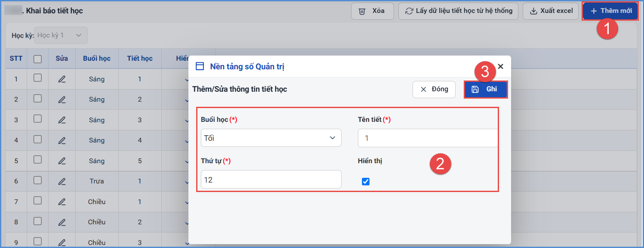
Task: Edit row 4 with pencil icon
Action: (x=62, y=140)
